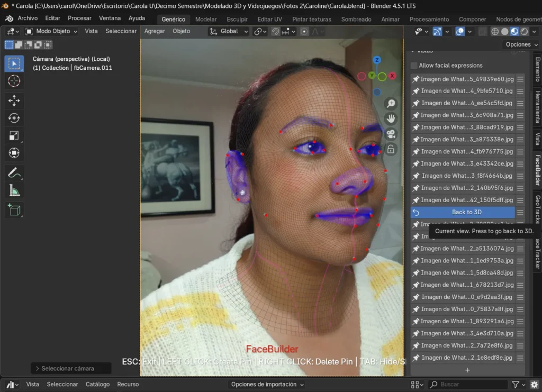Viewport: 542px width, 392px height.
Task: Open the Modo Objeto mode dropdown
Action: (x=51, y=31)
